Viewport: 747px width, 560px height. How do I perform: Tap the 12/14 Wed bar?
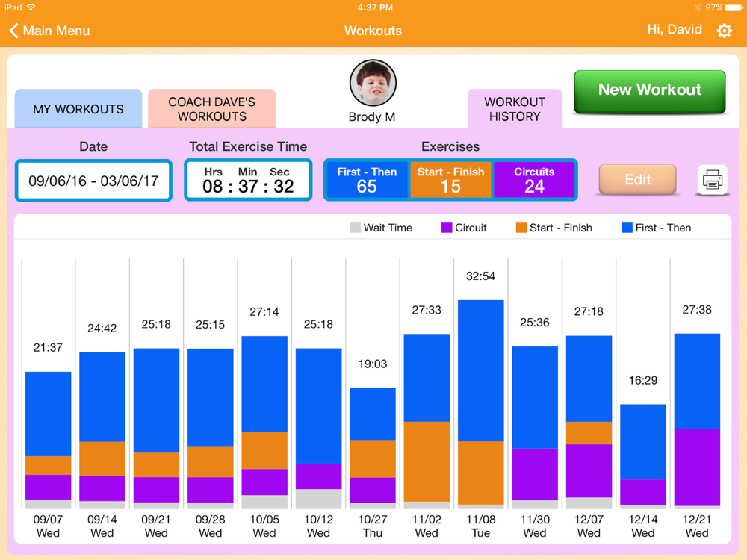[x=643, y=456]
